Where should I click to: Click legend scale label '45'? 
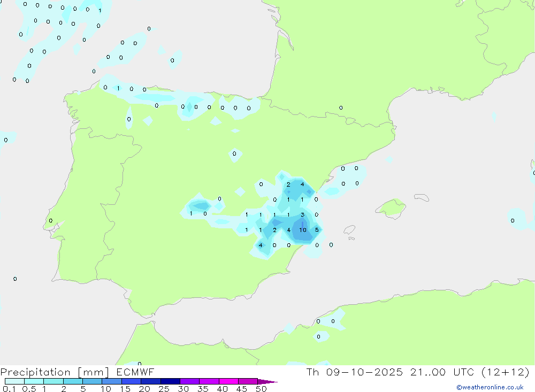[242, 389]
